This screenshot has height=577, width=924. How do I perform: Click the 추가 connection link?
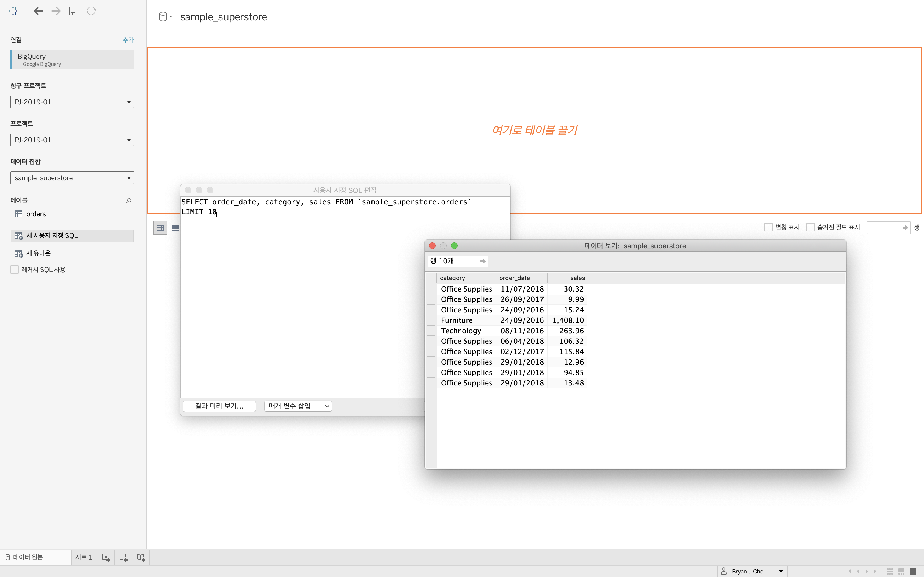click(128, 40)
